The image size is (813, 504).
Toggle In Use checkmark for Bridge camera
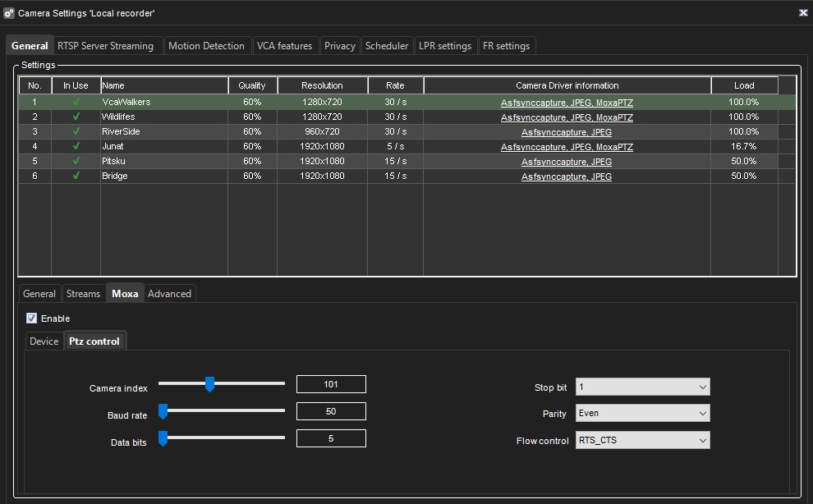(76, 176)
